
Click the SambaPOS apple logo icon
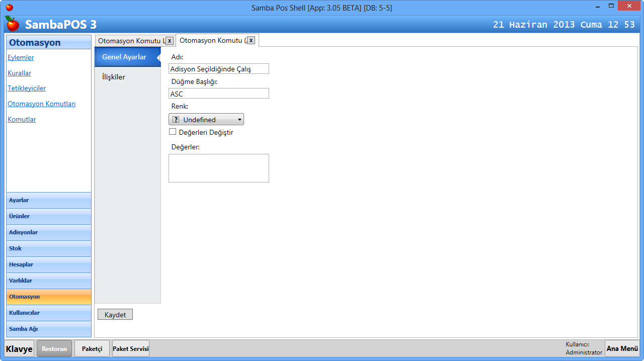point(12,24)
